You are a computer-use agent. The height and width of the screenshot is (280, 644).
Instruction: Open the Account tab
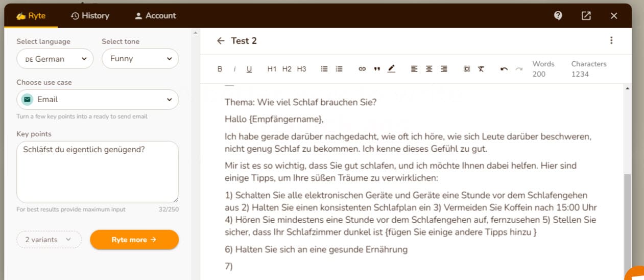[155, 16]
